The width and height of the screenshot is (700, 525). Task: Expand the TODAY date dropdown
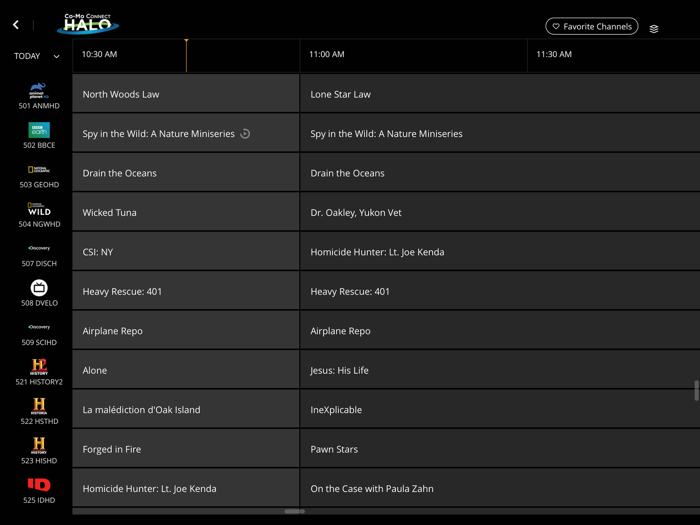37,56
